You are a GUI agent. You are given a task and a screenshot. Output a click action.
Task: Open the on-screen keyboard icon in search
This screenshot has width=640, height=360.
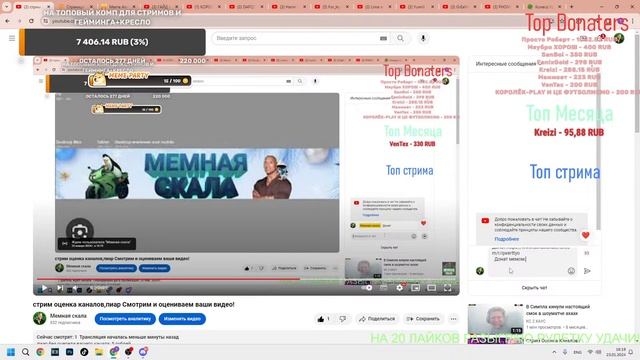tap(383, 38)
